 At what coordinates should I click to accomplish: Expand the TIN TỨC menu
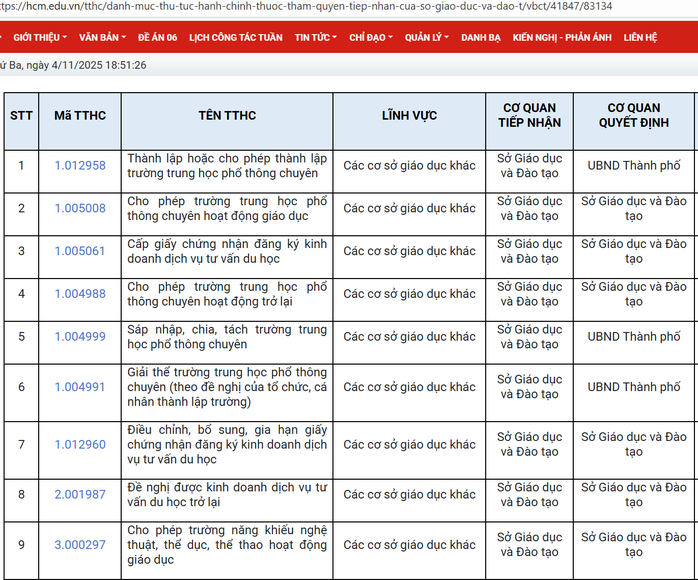[316, 37]
